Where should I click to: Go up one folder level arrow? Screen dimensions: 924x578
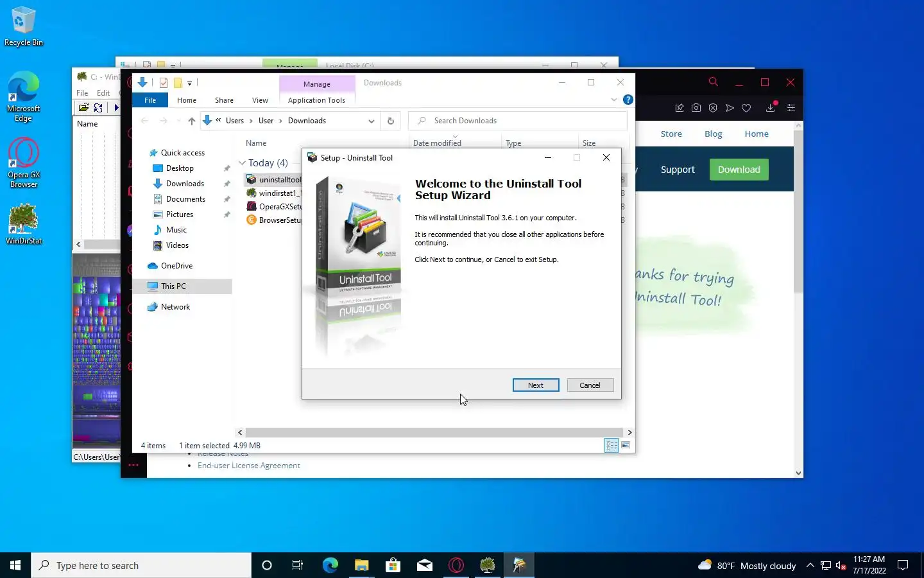pos(191,121)
